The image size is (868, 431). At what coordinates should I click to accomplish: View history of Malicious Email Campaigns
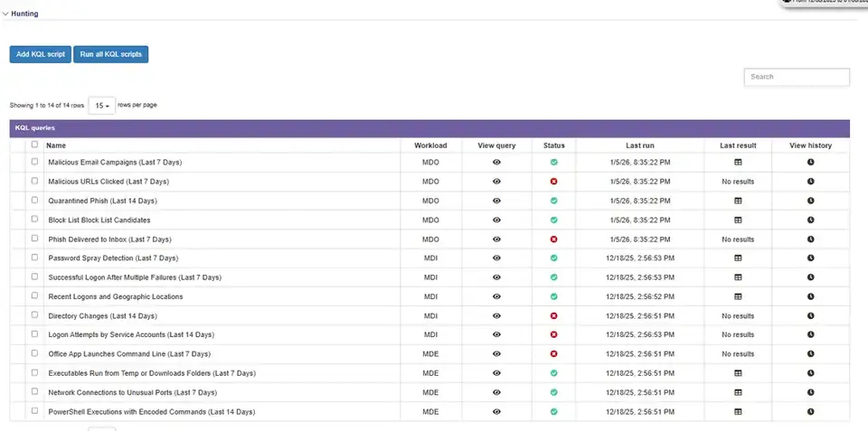point(810,162)
